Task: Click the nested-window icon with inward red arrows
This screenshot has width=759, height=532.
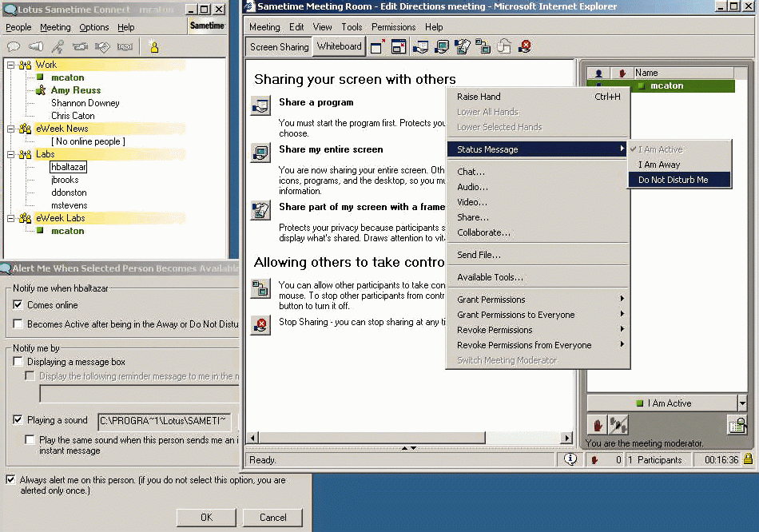Action: [x=399, y=47]
